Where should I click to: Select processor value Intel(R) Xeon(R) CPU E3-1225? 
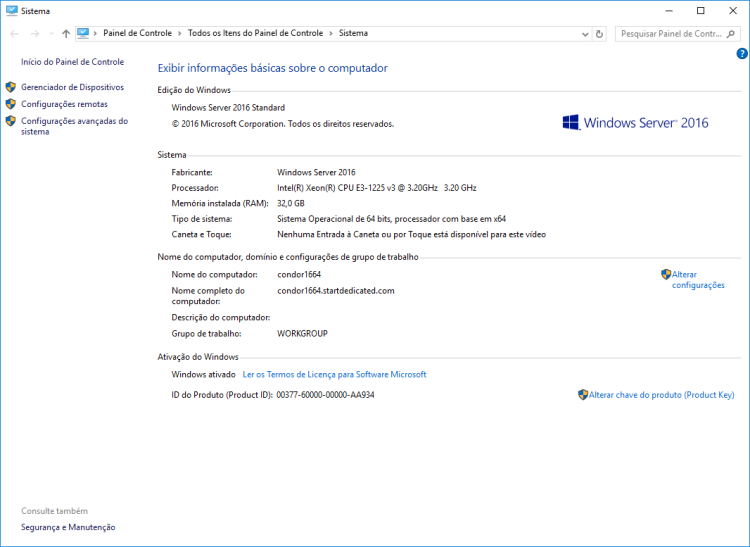376,188
